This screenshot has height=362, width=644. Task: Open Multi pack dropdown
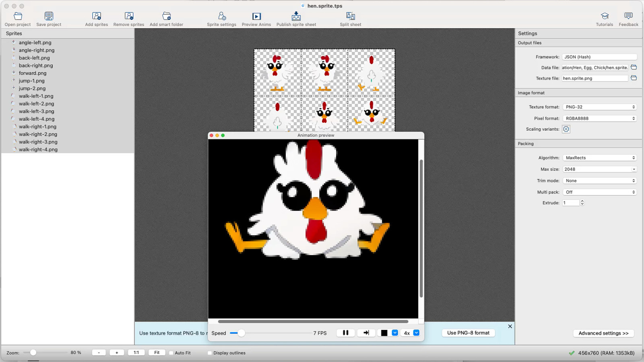[x=599, y=192]
